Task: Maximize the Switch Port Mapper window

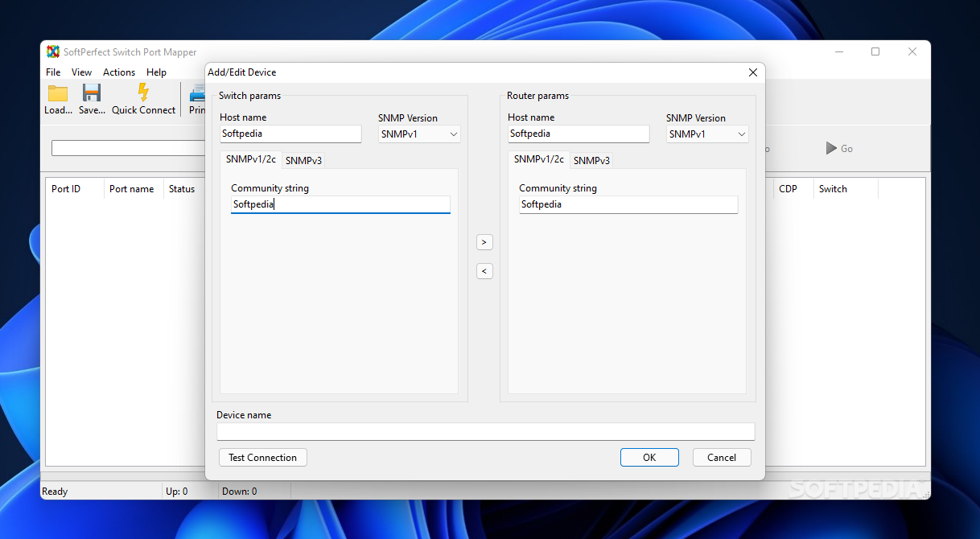Action: (875, 51)
